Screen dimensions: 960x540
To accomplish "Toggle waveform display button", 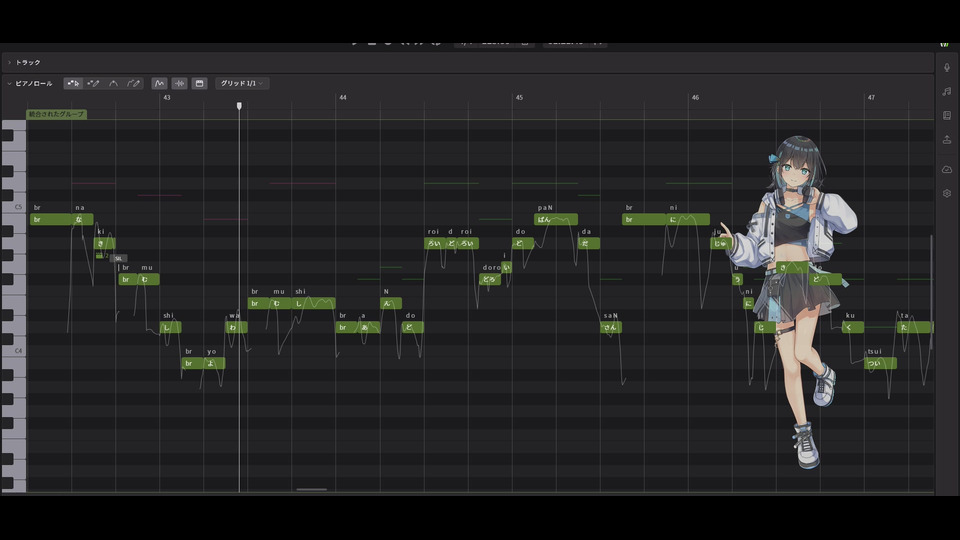I will 179,83.
